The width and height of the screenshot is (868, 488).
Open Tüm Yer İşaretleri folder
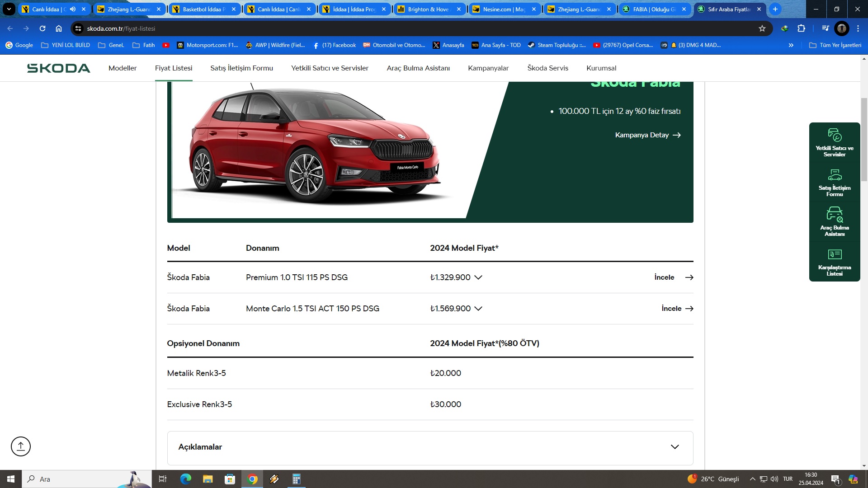click(x=835, y=45)
